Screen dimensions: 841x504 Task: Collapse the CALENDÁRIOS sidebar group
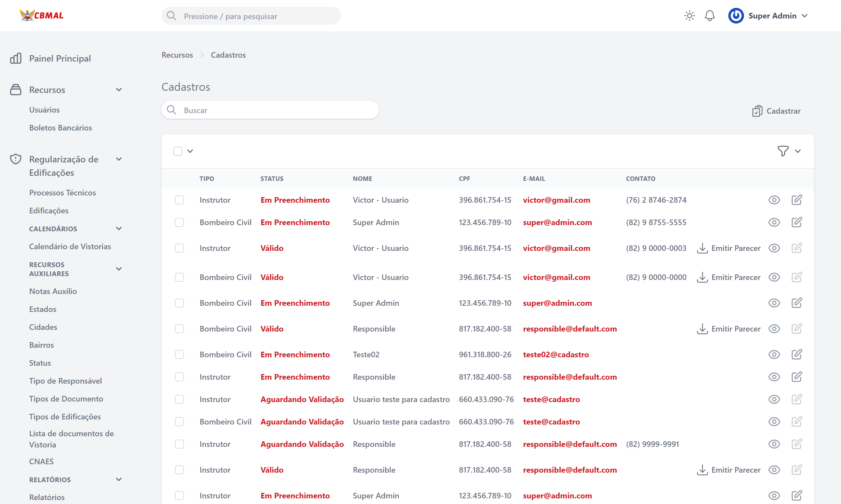(x=119, y=228)
